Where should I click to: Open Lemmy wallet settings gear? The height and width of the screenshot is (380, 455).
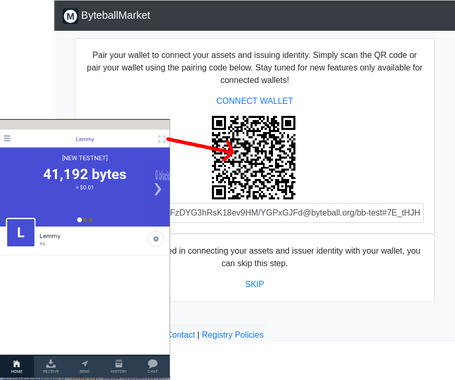pos(156,239)
